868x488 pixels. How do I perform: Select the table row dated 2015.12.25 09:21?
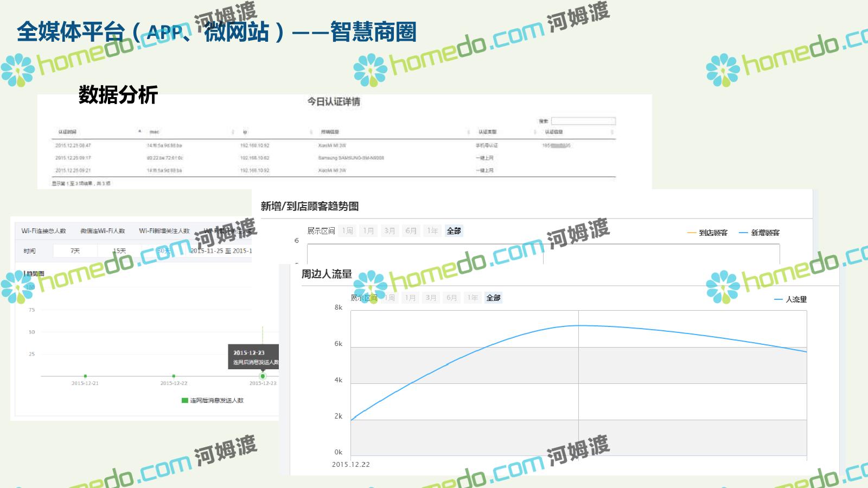pyautogui.click(x=334, y=170)
